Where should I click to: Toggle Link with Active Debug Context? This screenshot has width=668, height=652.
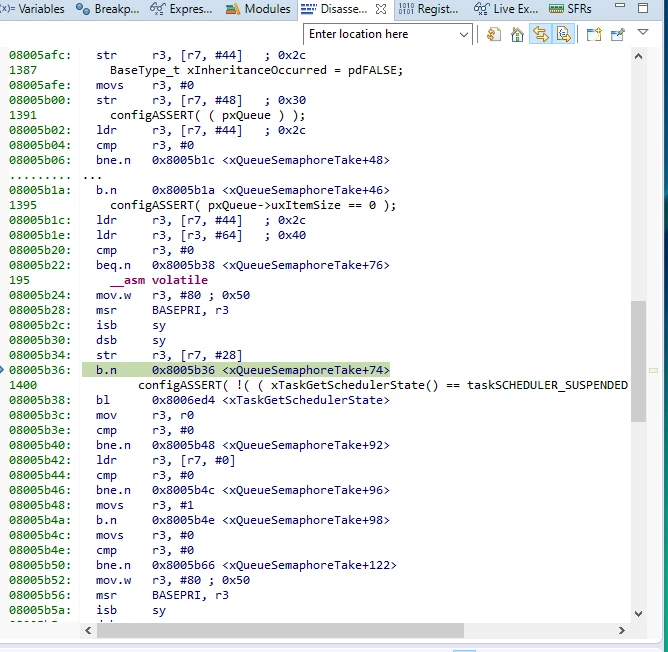pyautogui.click(x=541, y=34)
